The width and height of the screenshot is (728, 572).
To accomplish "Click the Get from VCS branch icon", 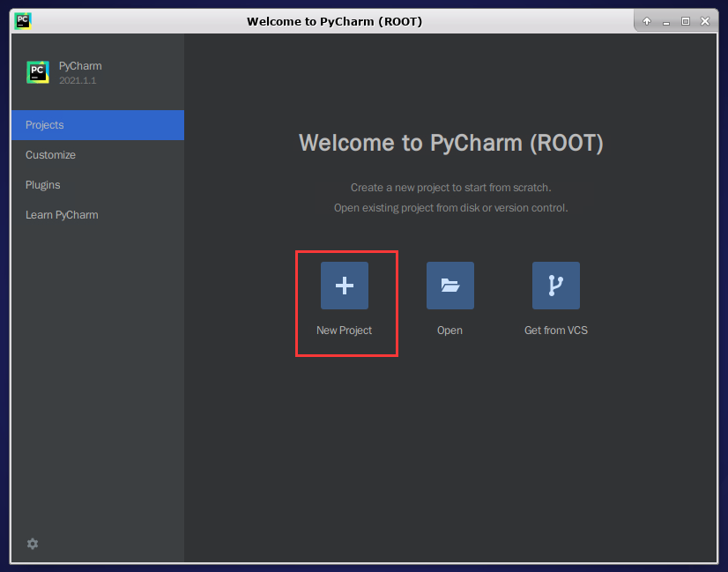I will click(556, 286).
